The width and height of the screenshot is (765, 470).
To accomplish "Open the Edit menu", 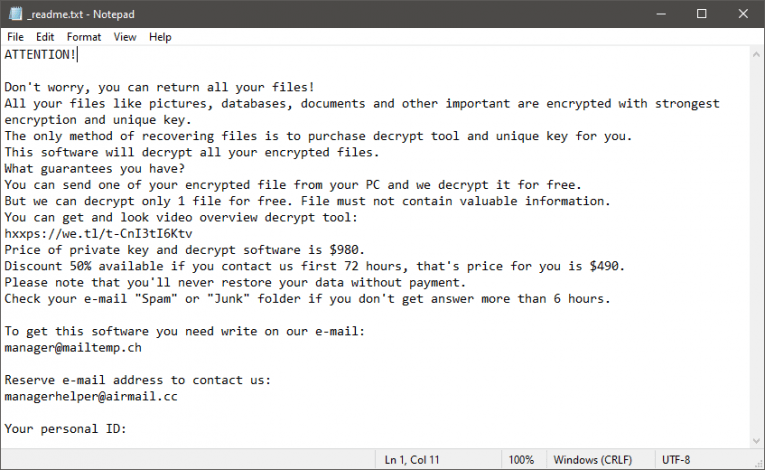I will 45,37.
